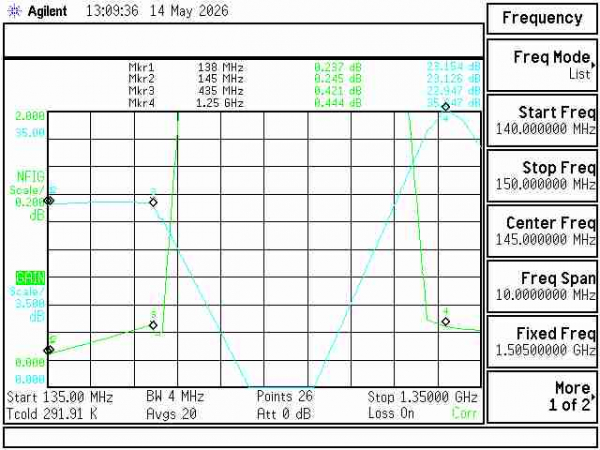Select the Fixed Freq 1.505 GHz softkey
This screenshot has height=450, width=600.
[542, 341]
